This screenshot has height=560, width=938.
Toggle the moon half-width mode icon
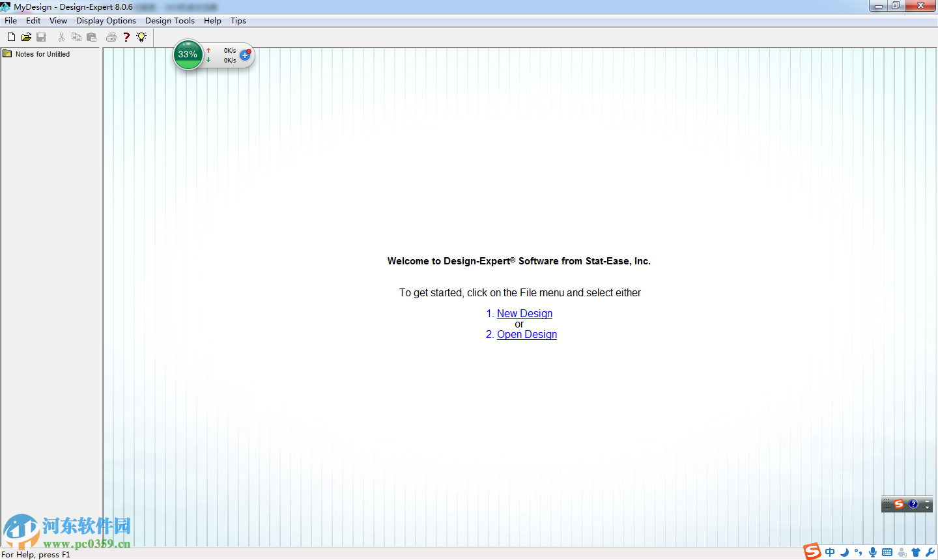(844, 552)
